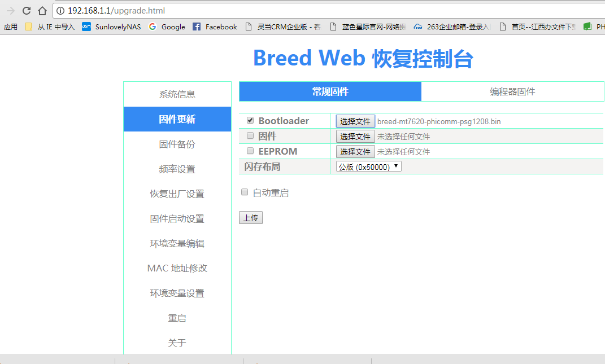Open the SunlovelyNAS bookmark
Screen dimensions: 605x364
111,27
